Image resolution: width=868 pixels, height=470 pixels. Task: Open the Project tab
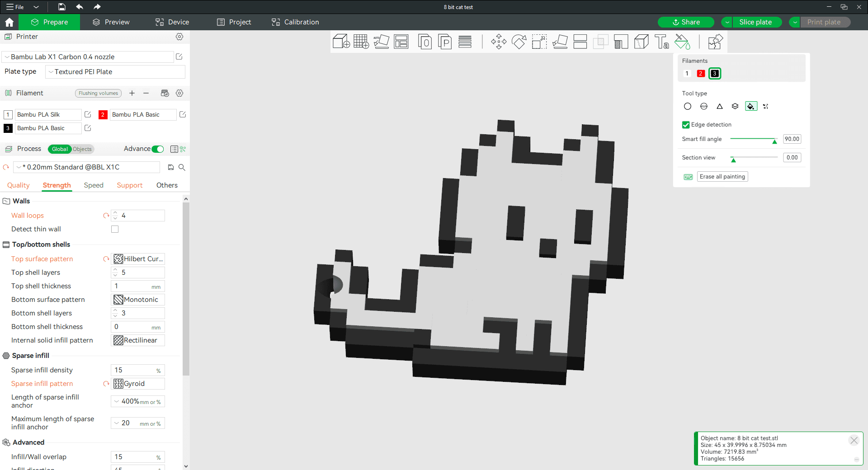[x=234, y=22]
